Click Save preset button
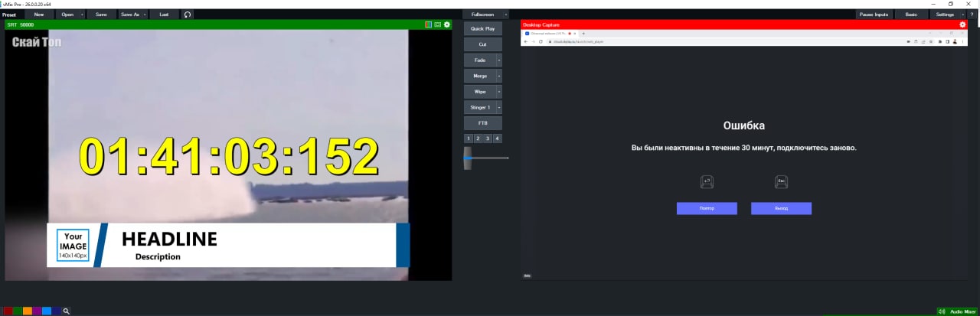The height and width of the screenshot is (316, 980). [x=101, y=14]
